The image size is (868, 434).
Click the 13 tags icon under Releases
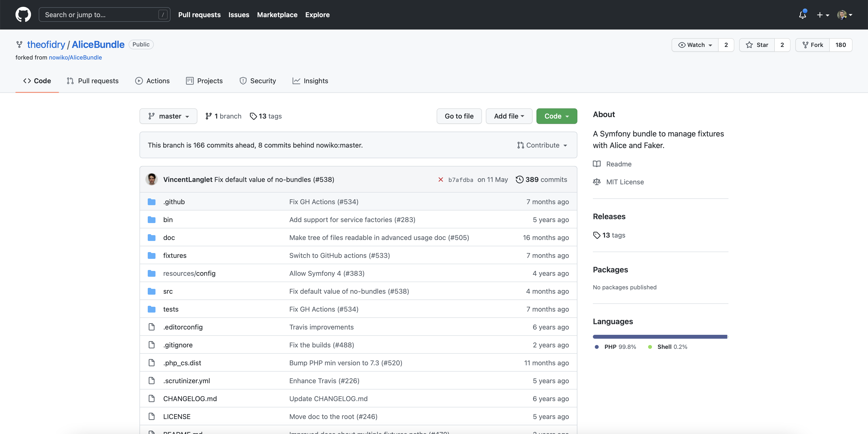597,235
